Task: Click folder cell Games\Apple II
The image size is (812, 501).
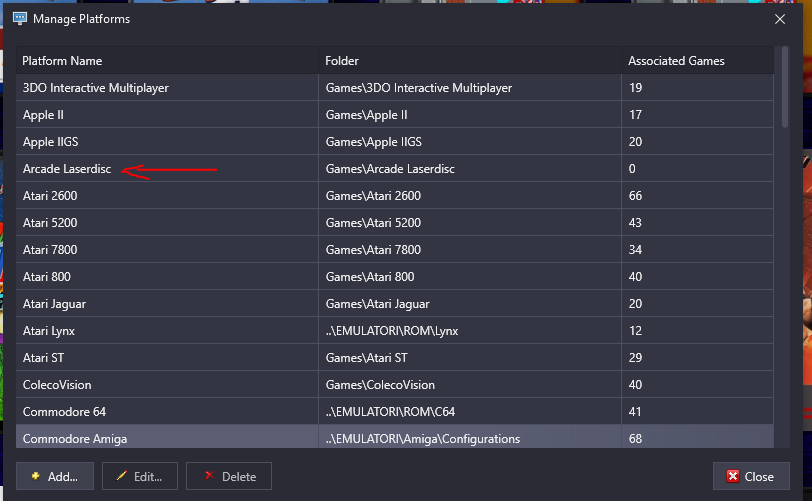Action: [x=470, y=114]
